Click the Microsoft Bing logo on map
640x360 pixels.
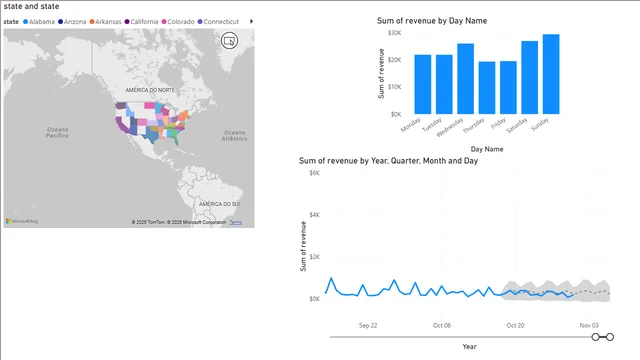coord(22,221)
